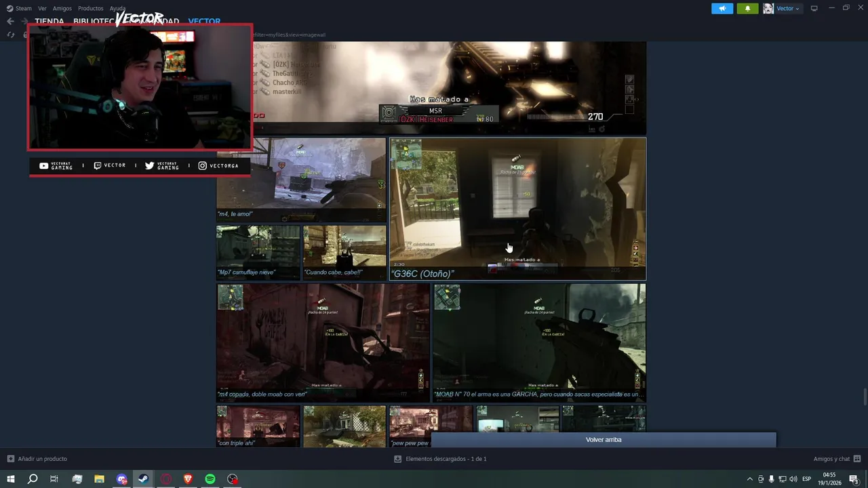The image size is (868, 488).
Task: Switch to the VECTOR profile tab
Action: 204,21
